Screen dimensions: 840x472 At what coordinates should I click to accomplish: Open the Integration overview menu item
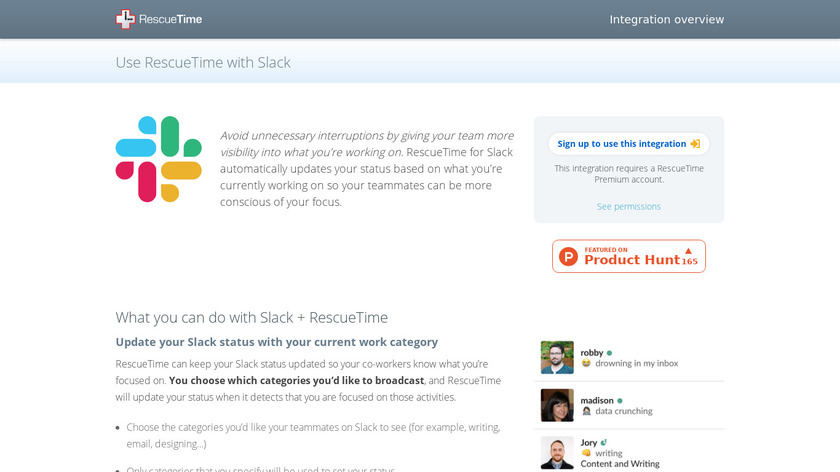point(666,19)
